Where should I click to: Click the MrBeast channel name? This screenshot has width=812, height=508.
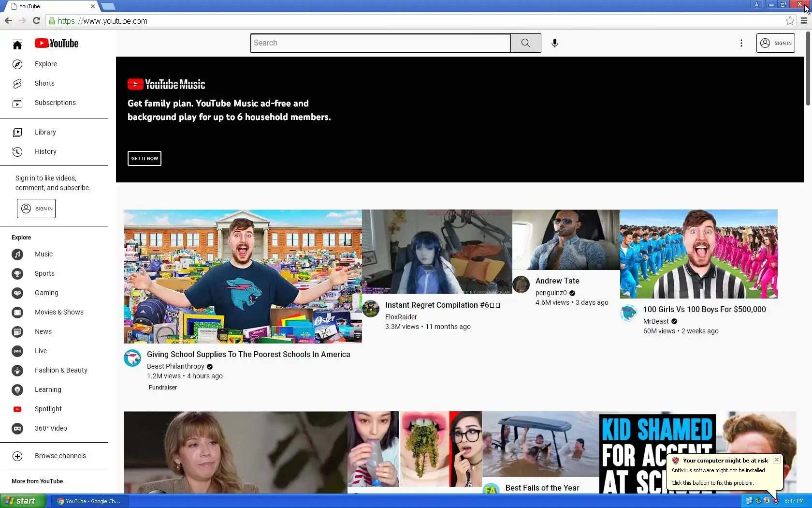(x=656, y=321)
